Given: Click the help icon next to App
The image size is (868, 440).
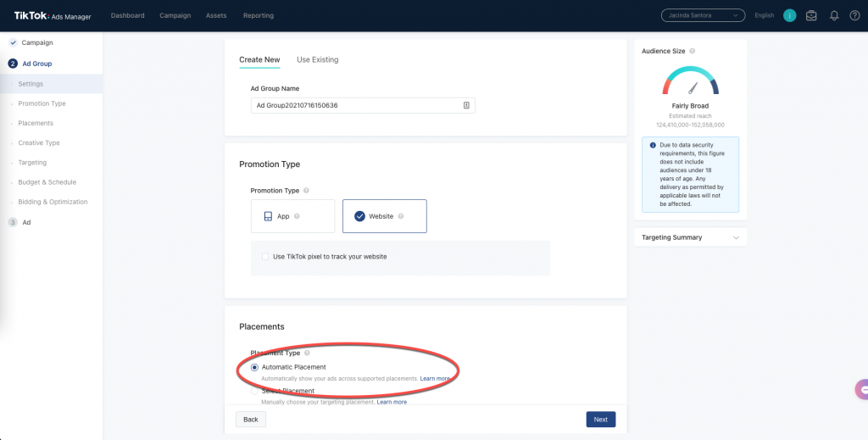Looking at the screenshot, I should [x=297, y=216].
